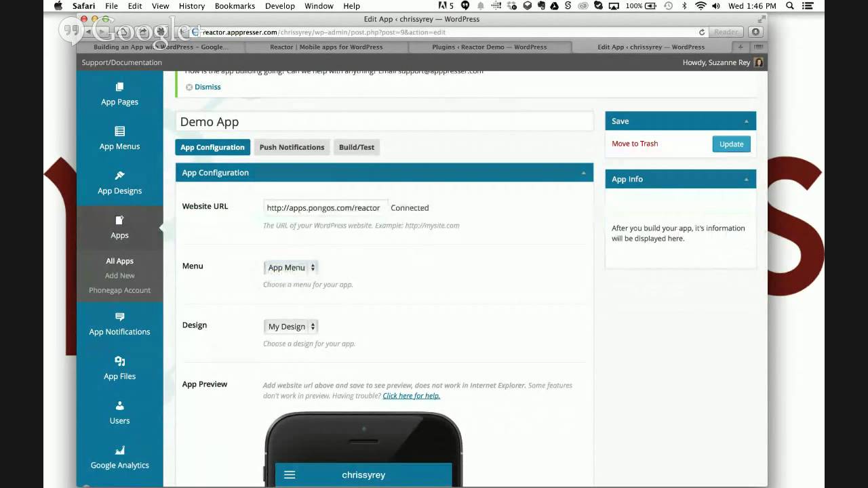Open the Develop menu
The height and width of the screenshot is (488, 868).
(280, 6)
